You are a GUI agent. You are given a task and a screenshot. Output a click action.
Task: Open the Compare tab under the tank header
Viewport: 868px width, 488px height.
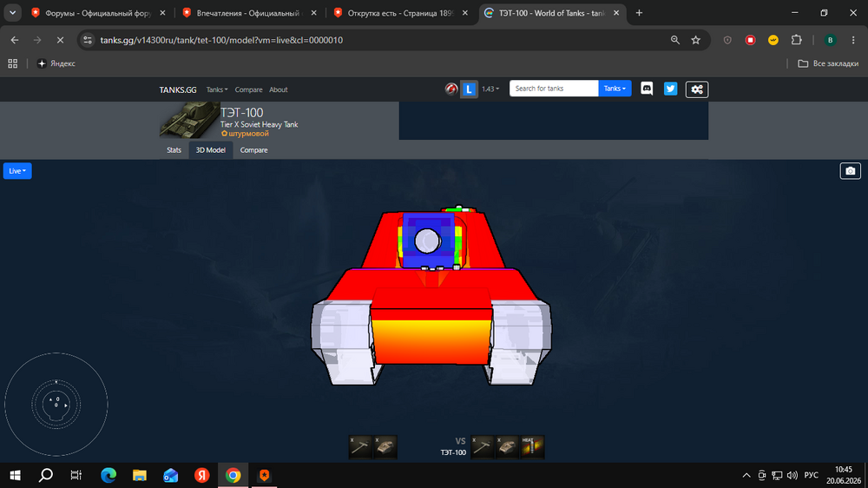tap(253, 150)
